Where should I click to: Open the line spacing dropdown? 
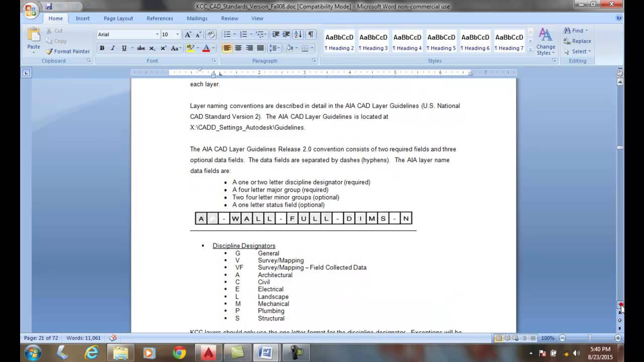coord(274,48)
